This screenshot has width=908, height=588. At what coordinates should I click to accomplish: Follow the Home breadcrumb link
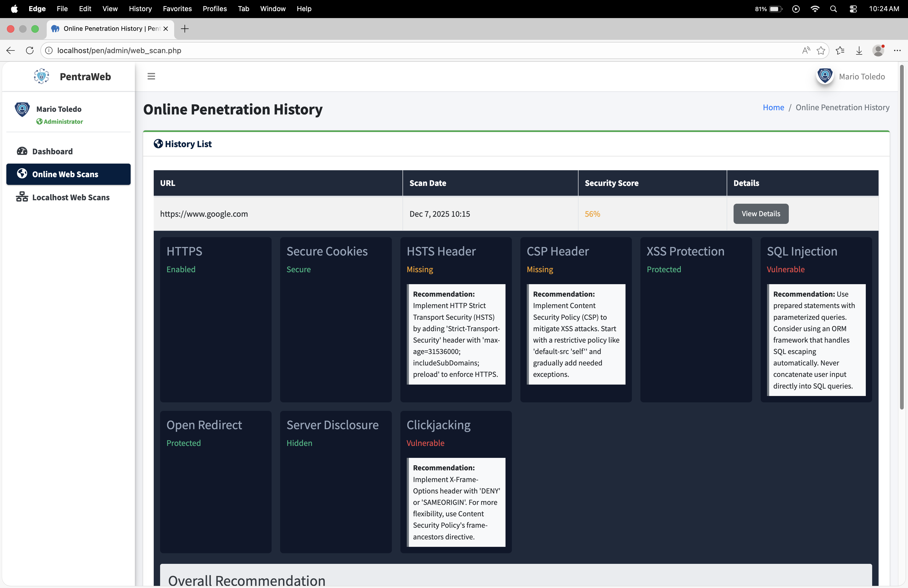[x=773, y=108]
